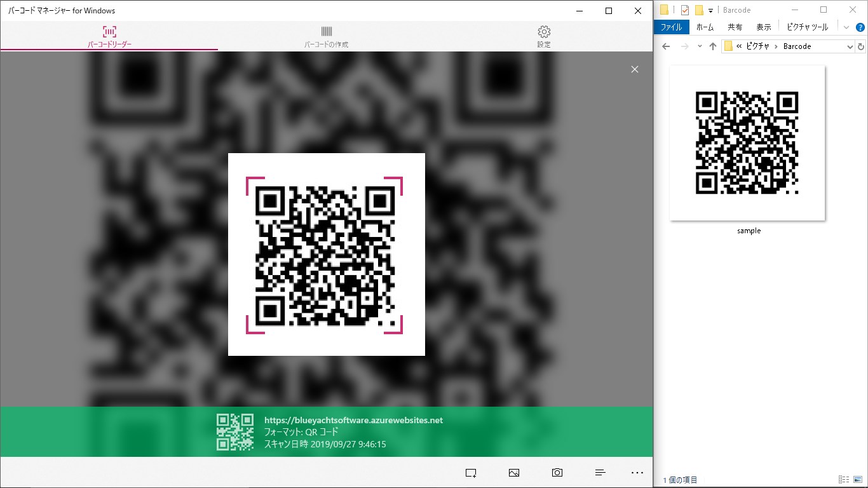Screen dimensions: 868x488
Task: Expand the Explorer ribbon with chevron
Action: point(846,27)
